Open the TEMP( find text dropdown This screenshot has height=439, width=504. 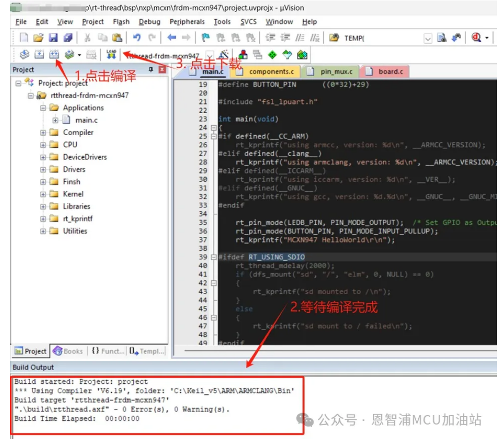coord(428,38)
